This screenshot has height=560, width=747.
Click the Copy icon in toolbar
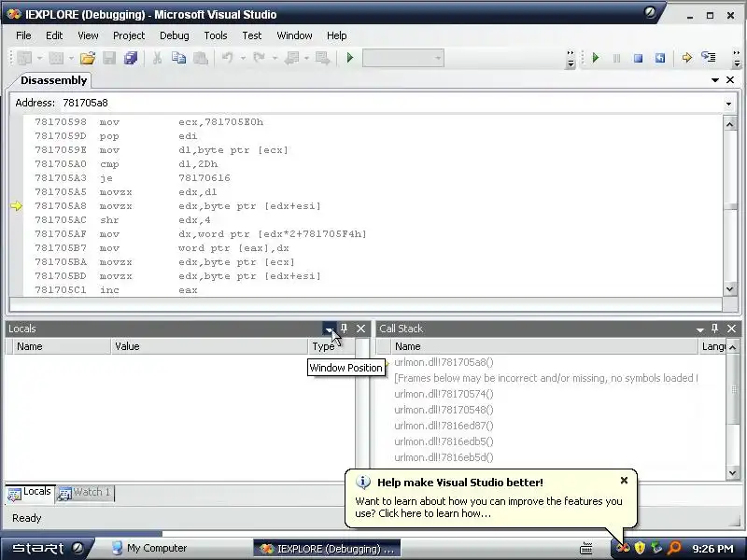(x=178, y=58)
